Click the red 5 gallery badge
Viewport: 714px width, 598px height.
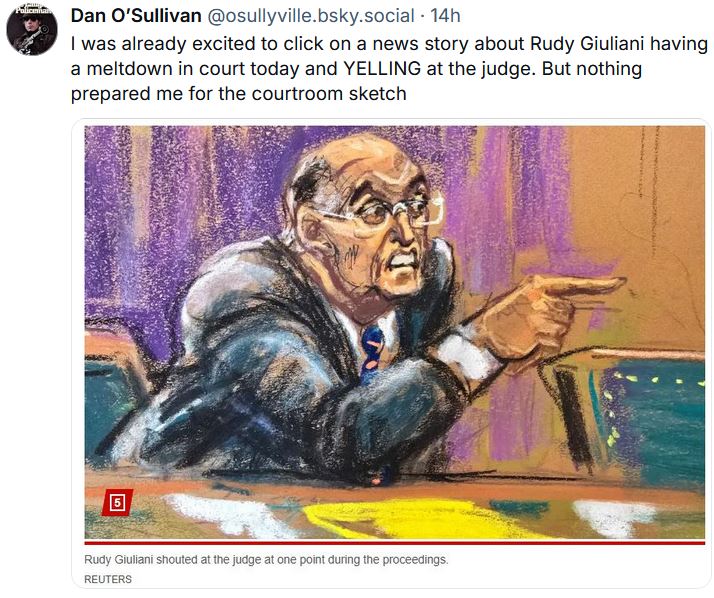coord(117,502)
